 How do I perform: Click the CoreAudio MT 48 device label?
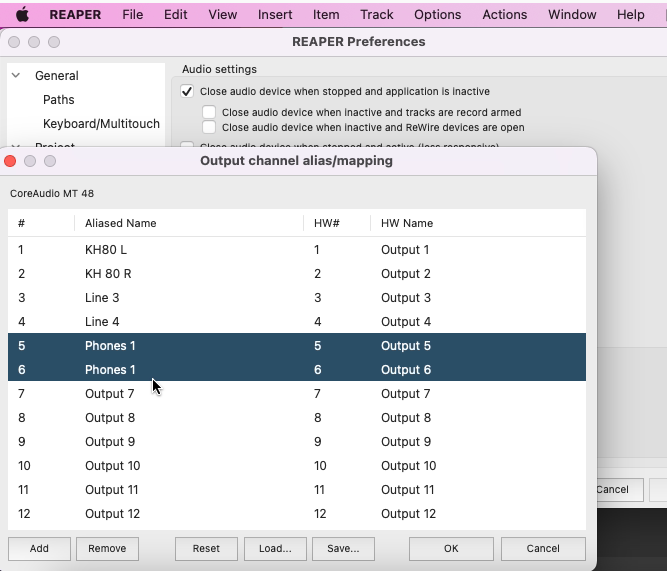pyautogui.click(x=52, y=194)
